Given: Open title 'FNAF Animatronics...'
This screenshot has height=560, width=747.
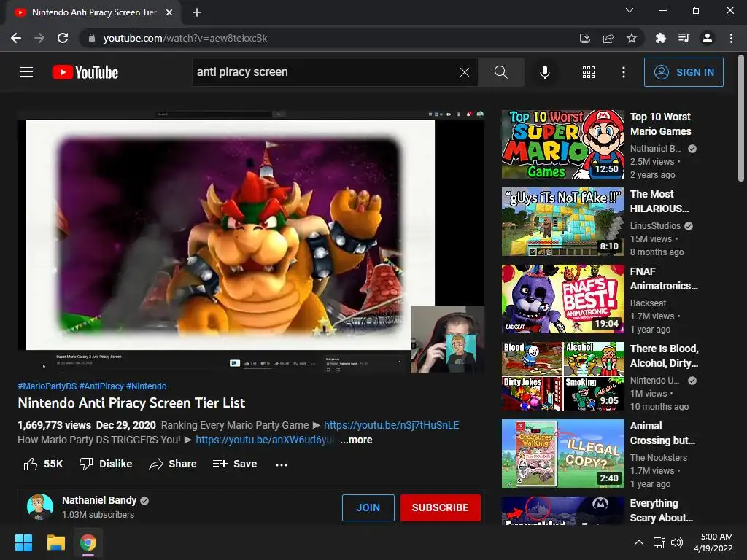Looking at the screenshot, I should 664,279.
